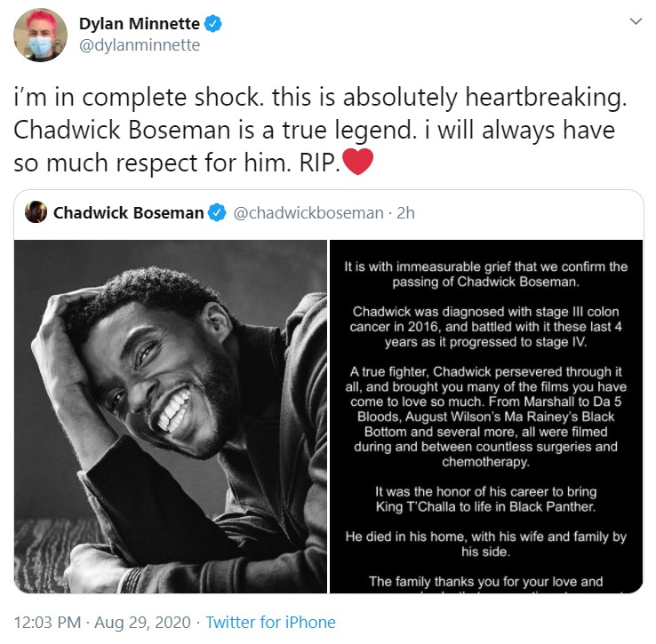Click the 'stage III colon cancer' paragraph in image
The image size is (656, 644).
[485, 327]
